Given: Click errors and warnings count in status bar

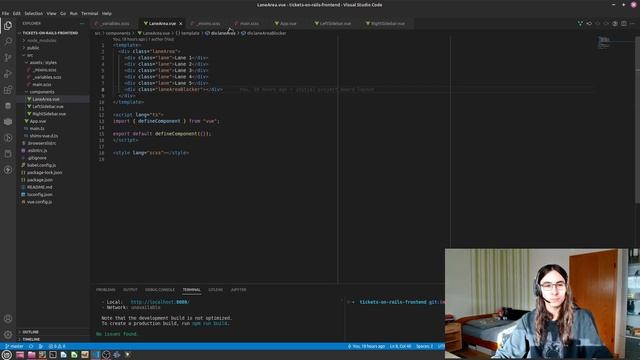Looking at the screenshot, I should point(57,346).
